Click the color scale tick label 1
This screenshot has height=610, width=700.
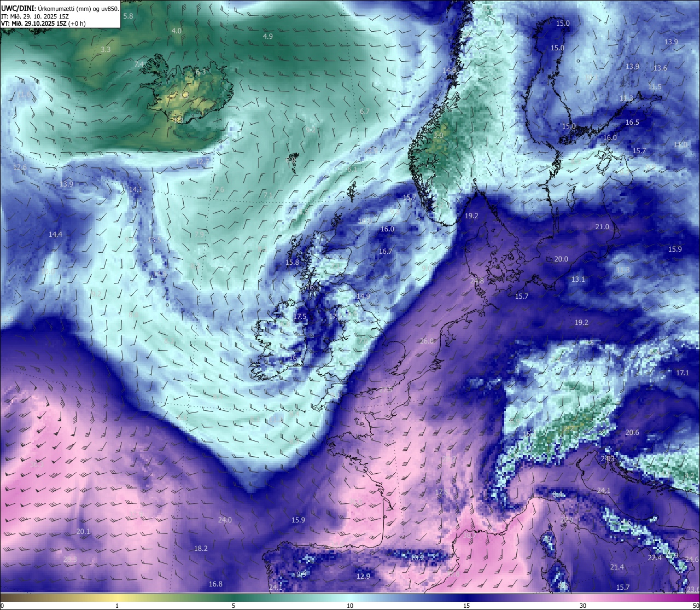(117, 606)
